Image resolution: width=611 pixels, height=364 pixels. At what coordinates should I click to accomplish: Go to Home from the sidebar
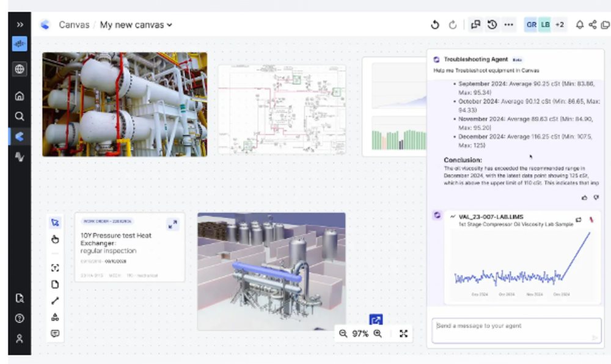click(x=20, y=96)
